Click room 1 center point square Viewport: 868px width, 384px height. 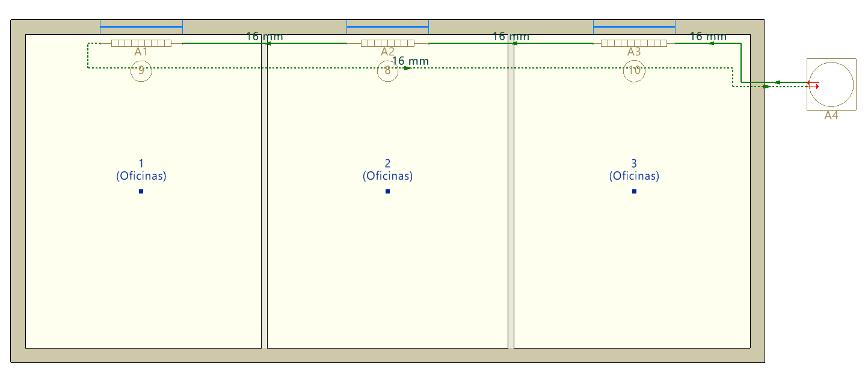coord(141,191)
